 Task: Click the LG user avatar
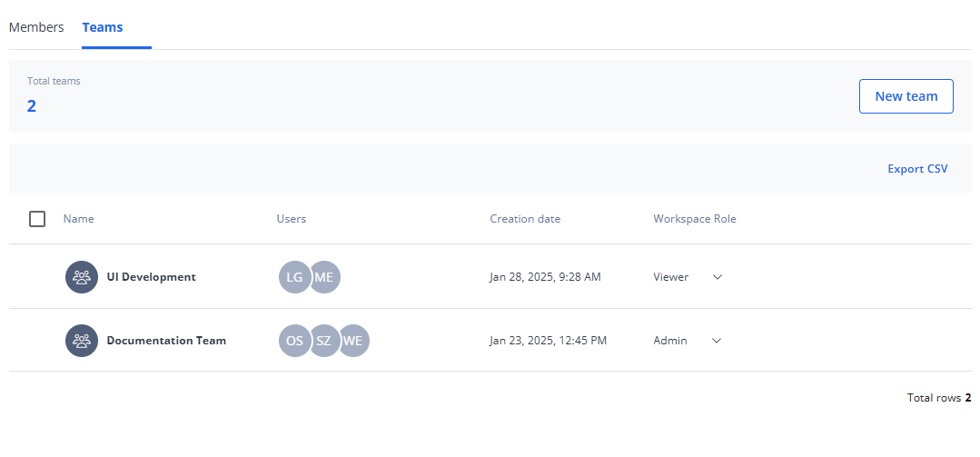pos(294,277)
